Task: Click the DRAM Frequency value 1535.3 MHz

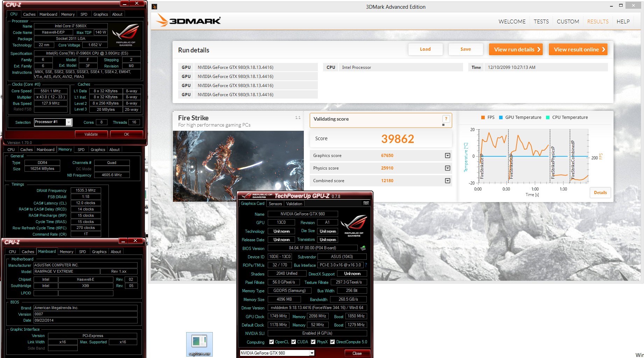Action: pos(86,191)
